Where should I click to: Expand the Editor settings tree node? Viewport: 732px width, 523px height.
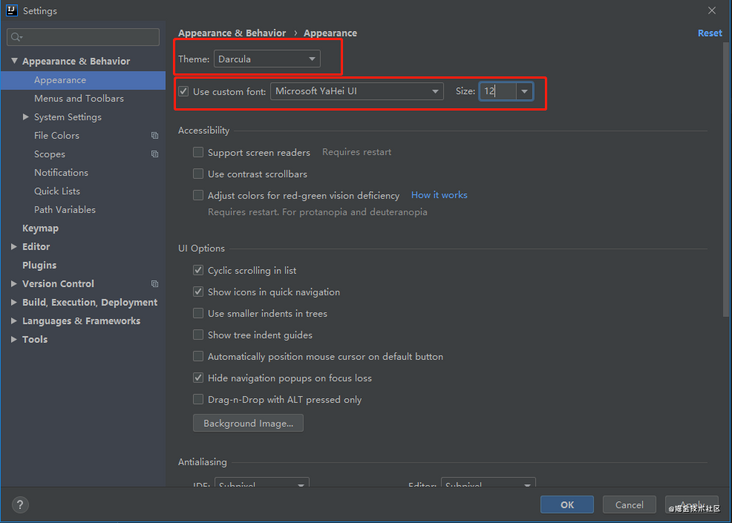pos(14,247)
